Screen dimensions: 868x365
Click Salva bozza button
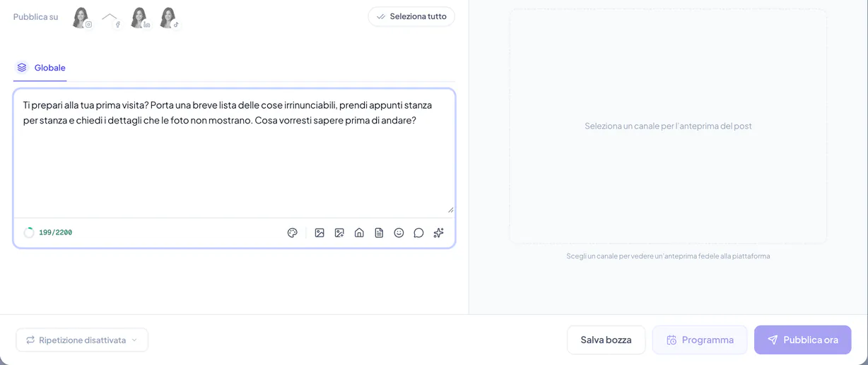point(606,340)
